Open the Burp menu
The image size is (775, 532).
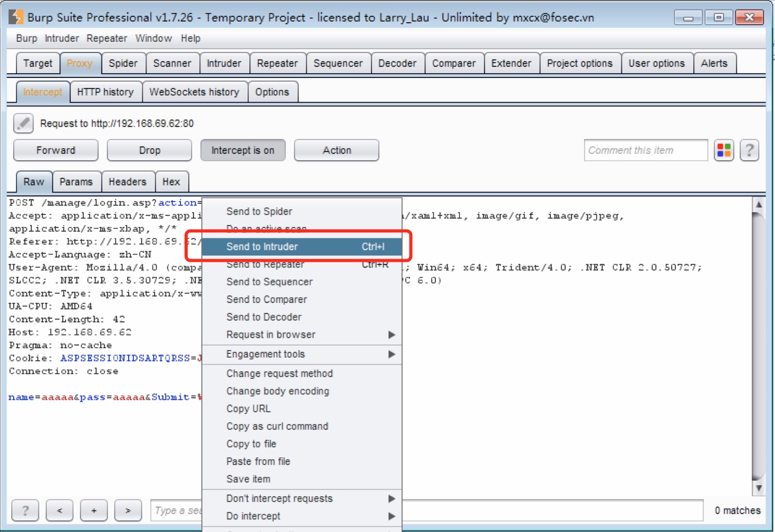(26, 38)
